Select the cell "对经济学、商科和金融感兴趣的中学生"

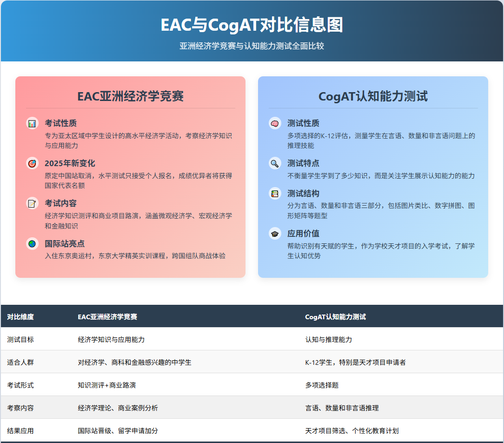(x=134, y=362)
